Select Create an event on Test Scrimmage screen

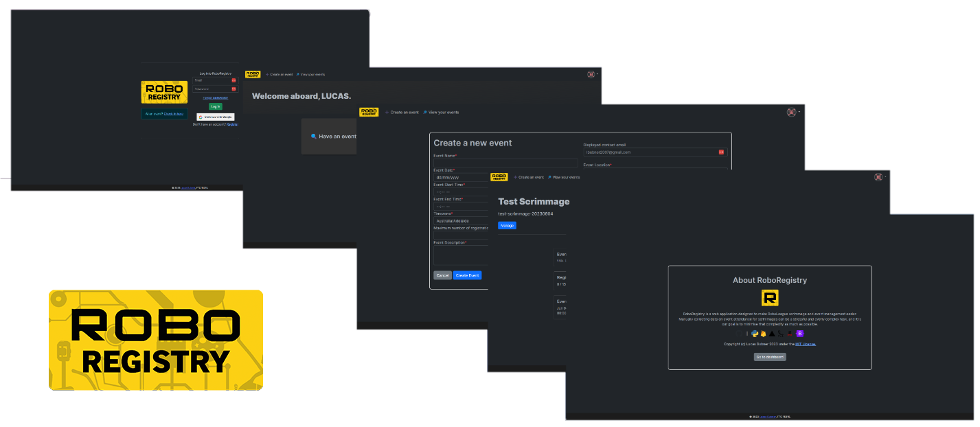click(x=529, y=177)
